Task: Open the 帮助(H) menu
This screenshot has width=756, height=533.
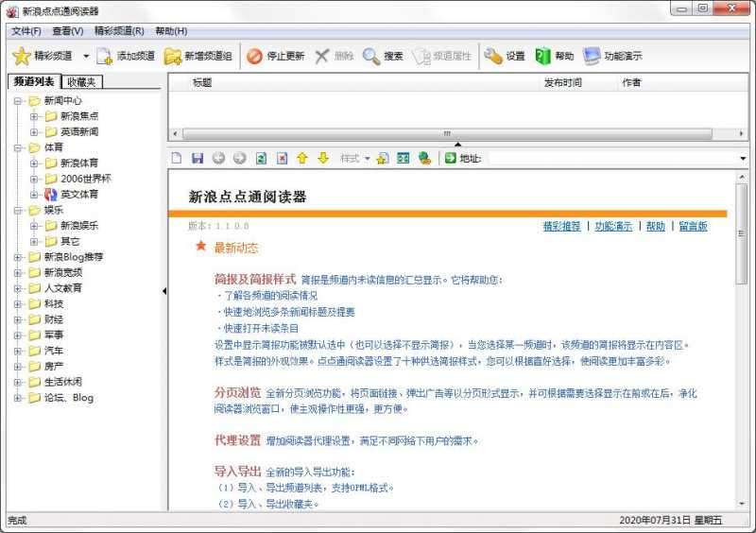Action: pos(171,31)
